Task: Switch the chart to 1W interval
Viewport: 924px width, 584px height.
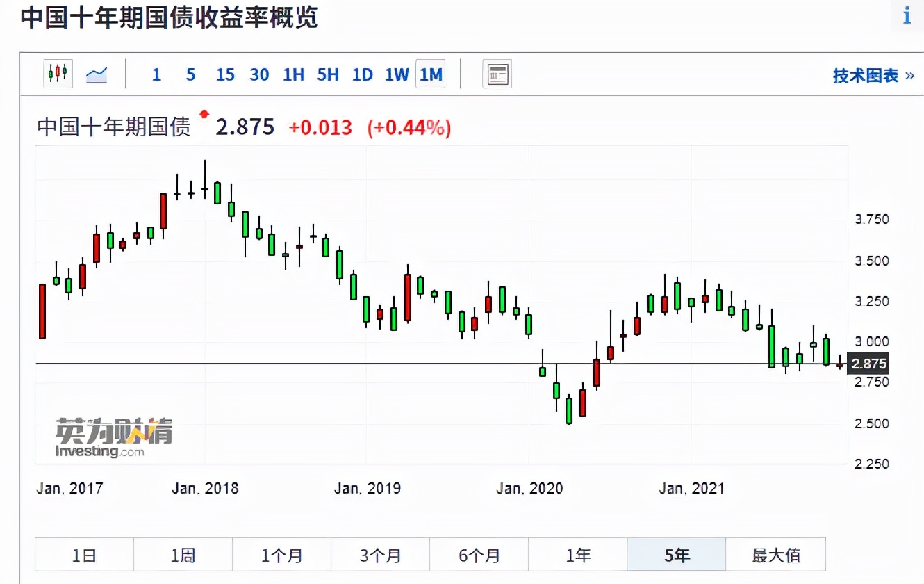Action: coord(396,74)
